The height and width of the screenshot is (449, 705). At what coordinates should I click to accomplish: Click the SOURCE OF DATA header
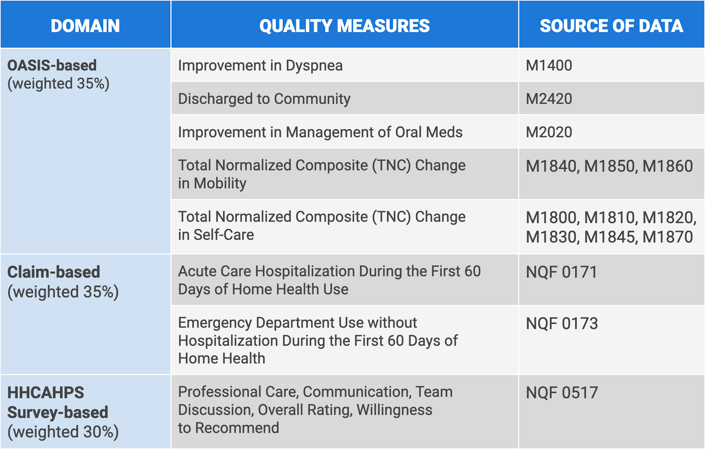(x=611, y=26)
